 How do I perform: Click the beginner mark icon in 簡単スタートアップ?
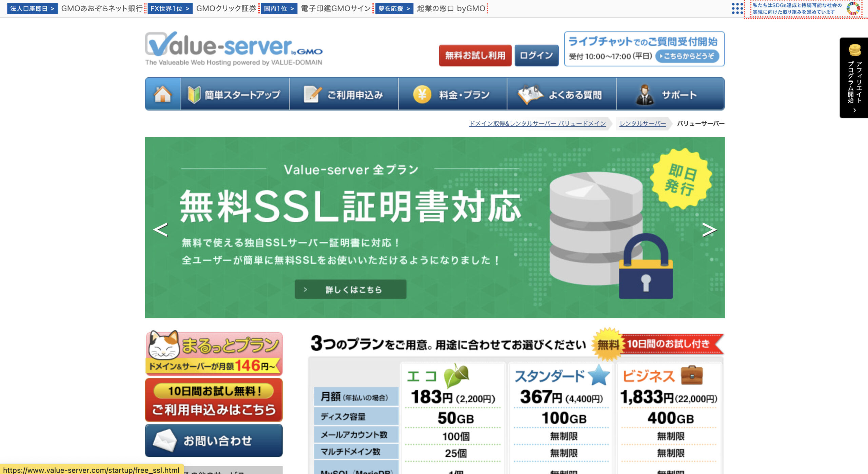[194, 94]
